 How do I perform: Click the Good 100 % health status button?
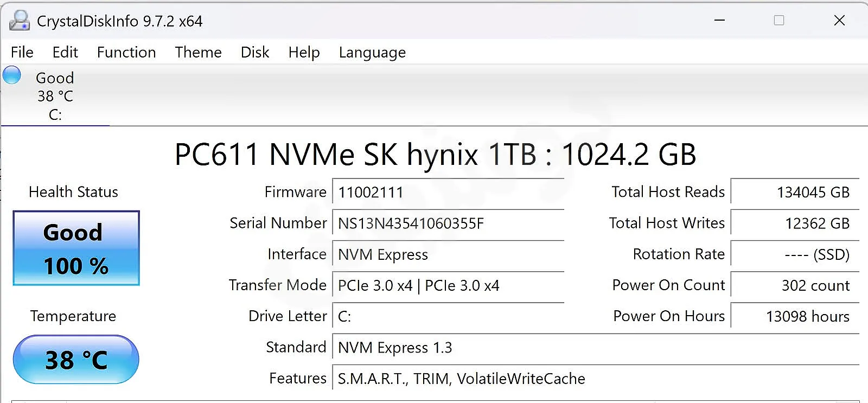(76, 248)
